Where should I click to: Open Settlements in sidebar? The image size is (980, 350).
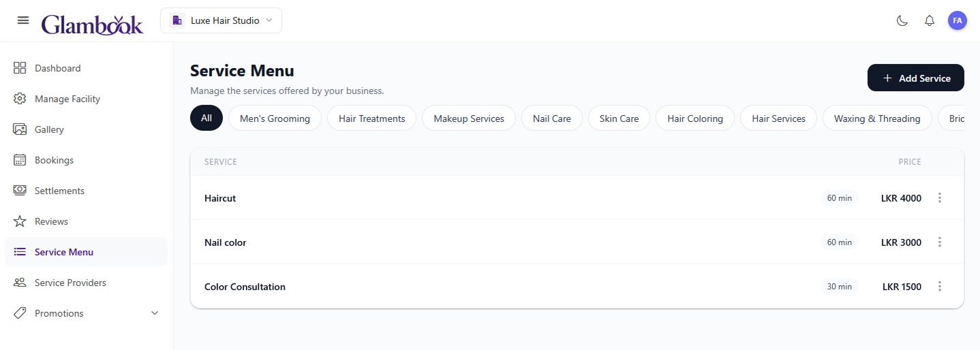pyautogui.click(x=59, y=191)
